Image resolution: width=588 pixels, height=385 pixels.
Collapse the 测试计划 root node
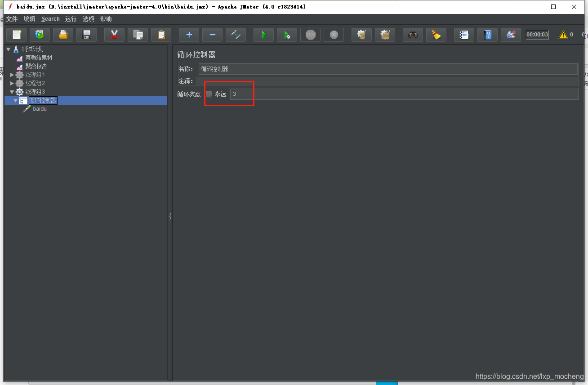click(8, 49)
